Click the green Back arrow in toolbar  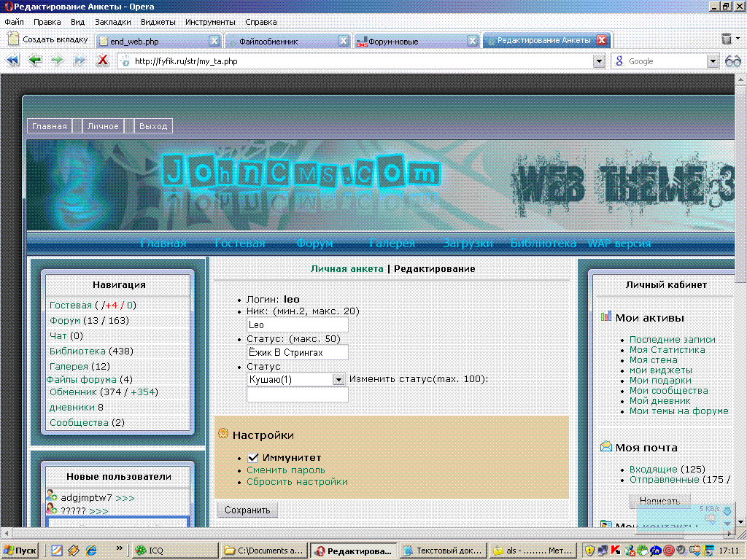[x=35, y=61]
